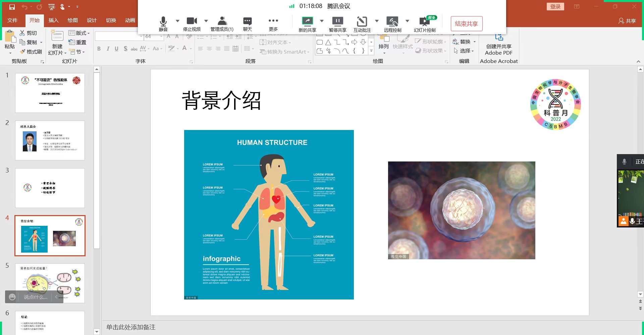644x335 pixels.
Task: Switch to the 开始 Home tab
Action: point(34,20)
